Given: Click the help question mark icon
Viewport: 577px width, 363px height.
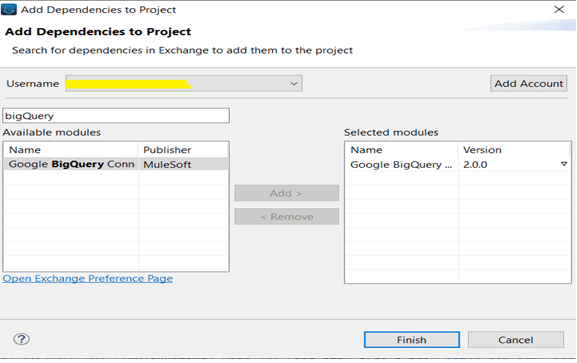Looking at the screenshot, I should click(x=22, y=339).
